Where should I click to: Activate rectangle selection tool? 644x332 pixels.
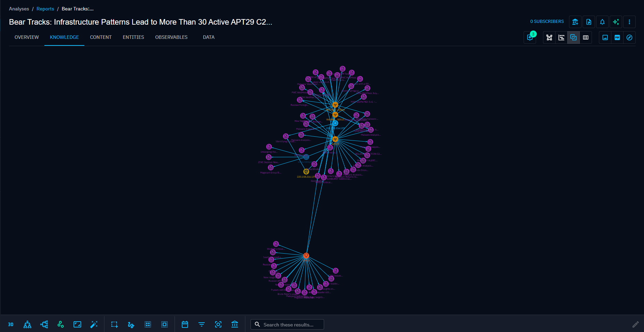[115, 324]
